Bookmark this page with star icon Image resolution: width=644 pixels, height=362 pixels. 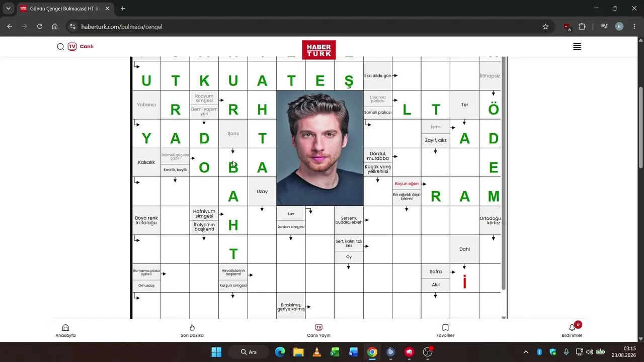pyautogui.click(x=545, y=27)
